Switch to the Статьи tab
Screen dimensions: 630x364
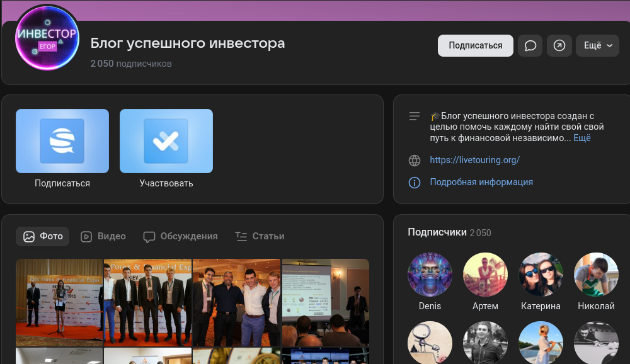[260, 236]
